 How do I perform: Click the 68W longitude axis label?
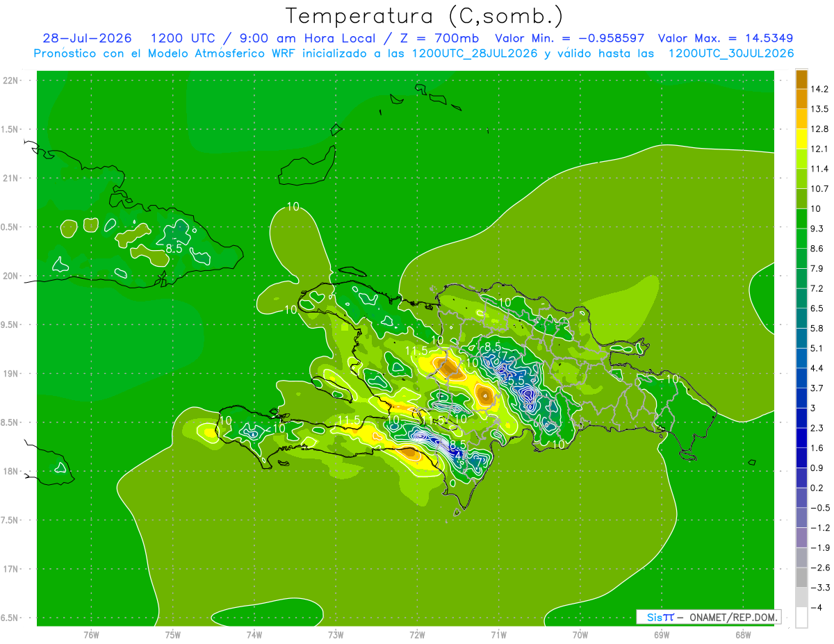pos(742,634)
